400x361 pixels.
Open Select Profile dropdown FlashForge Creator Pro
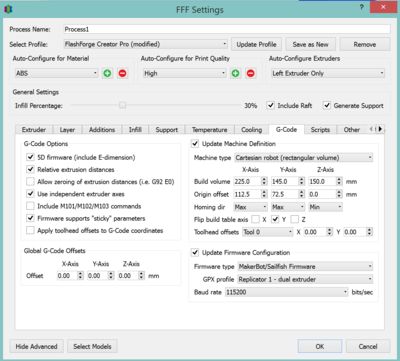pos(145,44)
